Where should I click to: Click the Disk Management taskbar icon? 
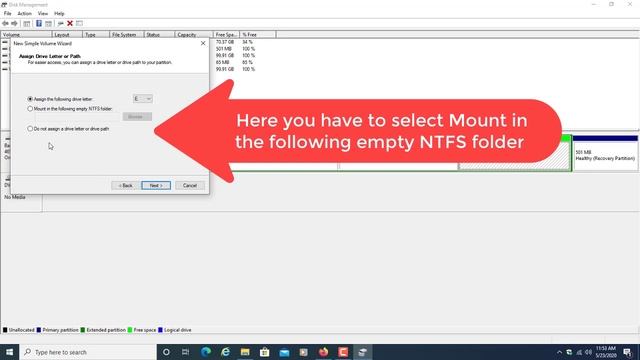pyautogui.click(x=362, y=352)
